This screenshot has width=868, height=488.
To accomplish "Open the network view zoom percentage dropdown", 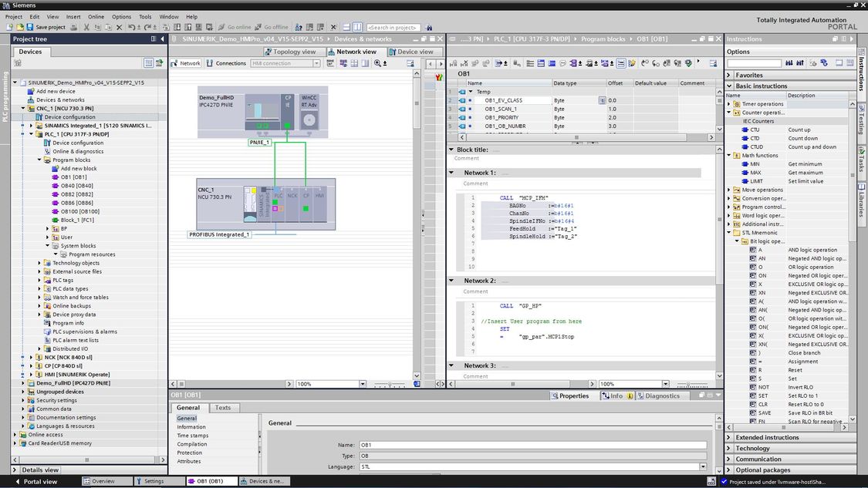I will [363, 383].
